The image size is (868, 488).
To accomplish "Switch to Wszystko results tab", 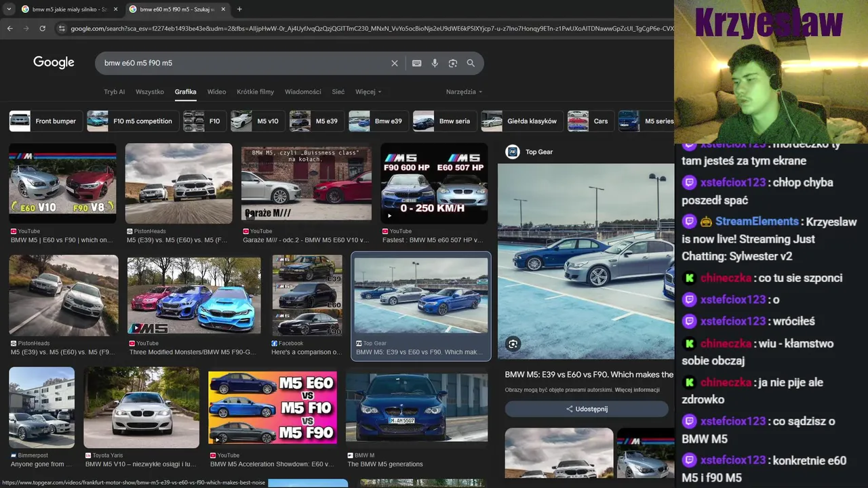I will pos(150,91).
